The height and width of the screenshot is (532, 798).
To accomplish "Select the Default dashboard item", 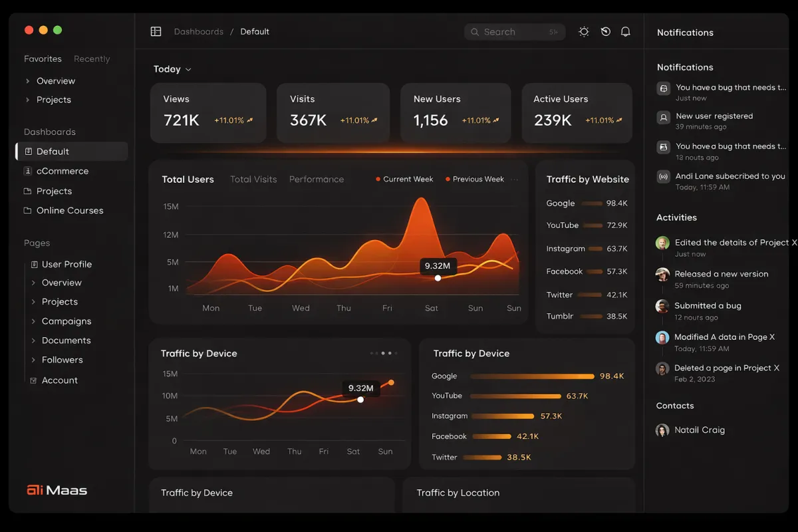I will point(72,151).
